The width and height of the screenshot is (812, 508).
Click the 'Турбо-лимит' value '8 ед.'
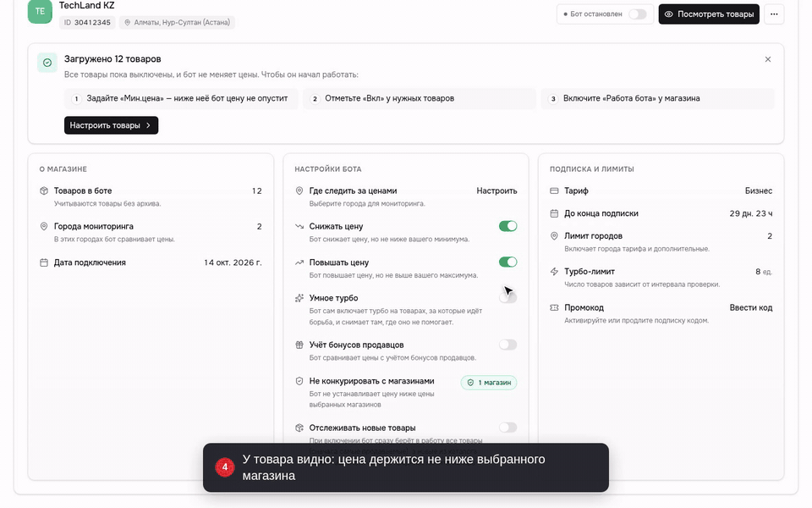tap(764, 272)
